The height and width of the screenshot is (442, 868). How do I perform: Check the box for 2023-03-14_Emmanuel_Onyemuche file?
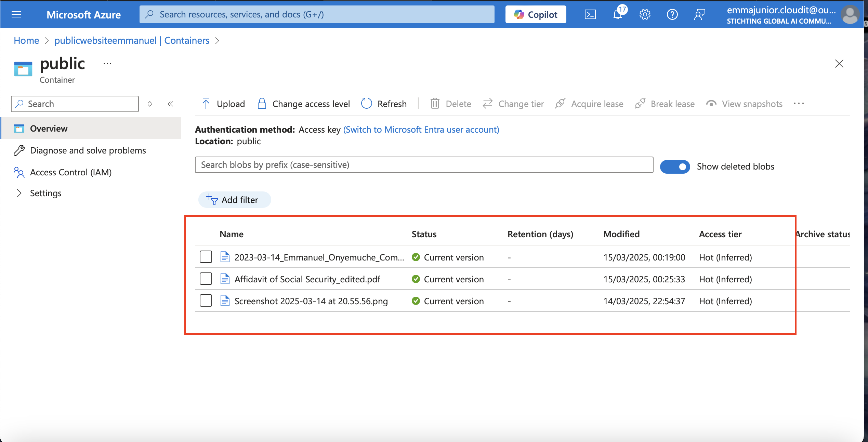[x=206, y=257]
